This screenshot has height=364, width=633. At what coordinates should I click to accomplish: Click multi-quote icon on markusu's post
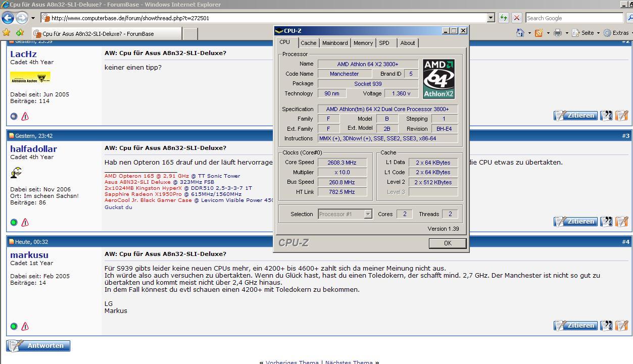pyautogui.click(x=606, y=326)
